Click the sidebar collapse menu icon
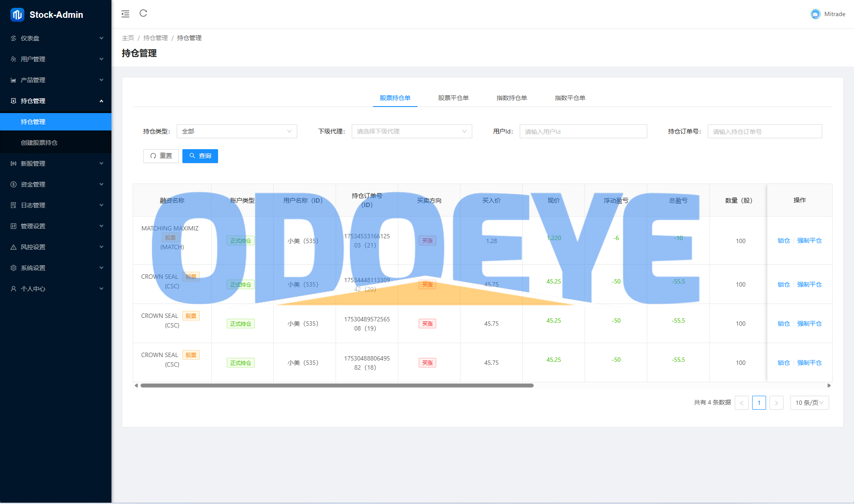854x504 pixels. click(125, 14)
